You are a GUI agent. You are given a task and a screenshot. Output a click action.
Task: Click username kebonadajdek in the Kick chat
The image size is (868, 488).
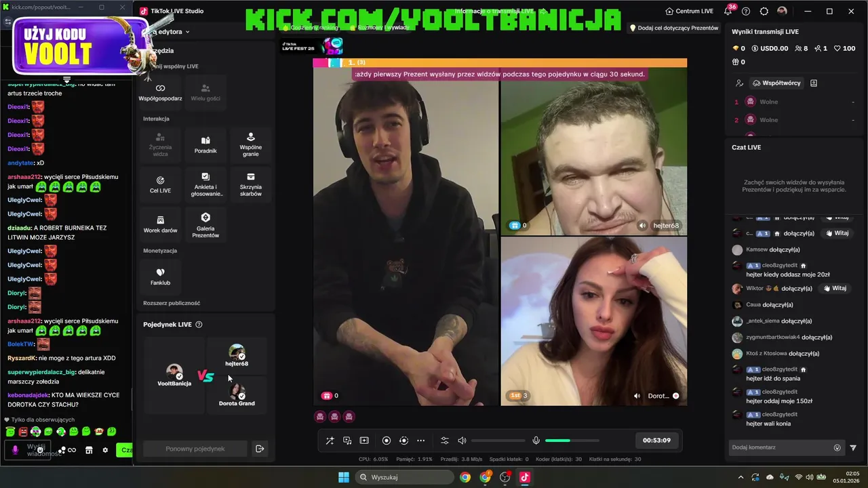click(28, 394)
